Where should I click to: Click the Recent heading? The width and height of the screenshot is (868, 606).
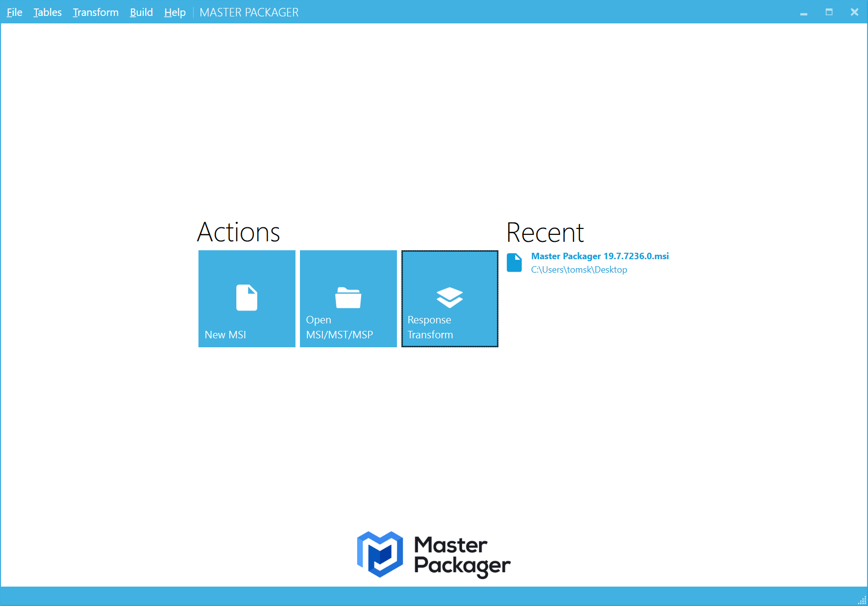(545, 232)
